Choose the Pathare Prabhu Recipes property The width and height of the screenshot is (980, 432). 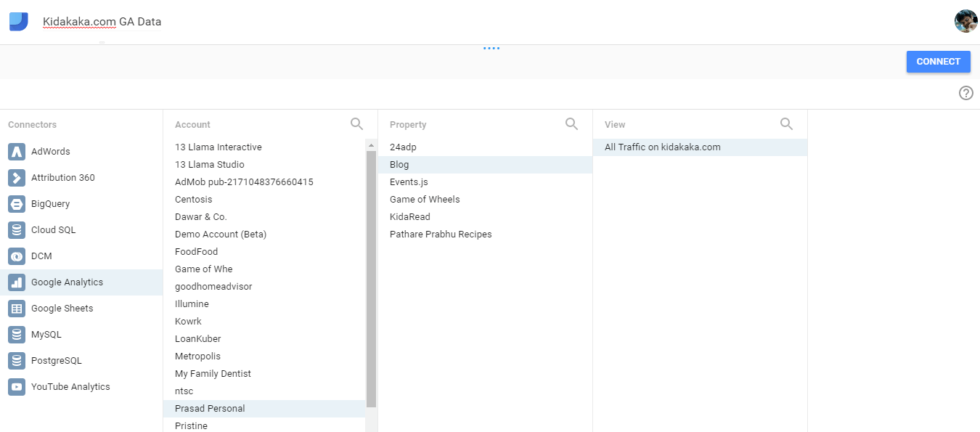click(485, 235)
